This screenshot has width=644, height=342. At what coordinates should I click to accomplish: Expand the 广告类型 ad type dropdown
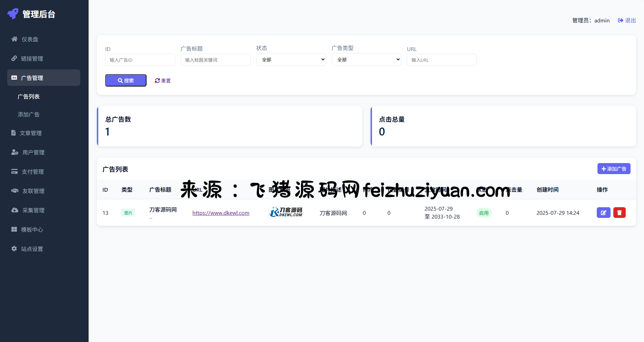point(366,60)
